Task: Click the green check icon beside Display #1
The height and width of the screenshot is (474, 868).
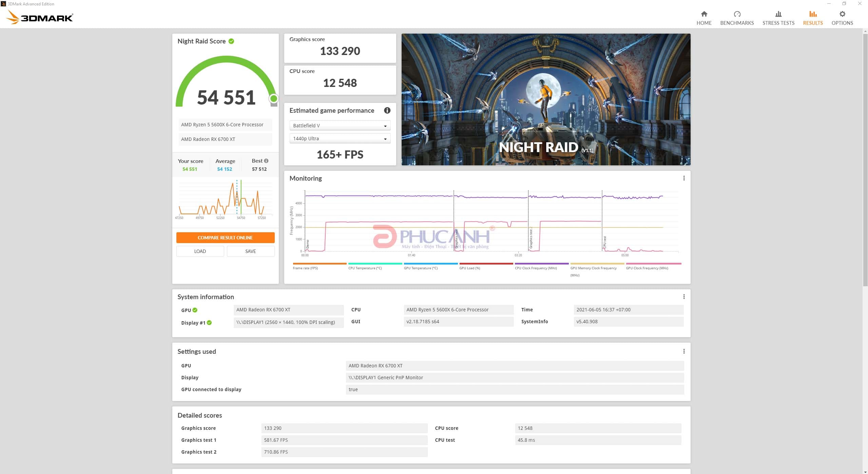Action: (209, 323)
